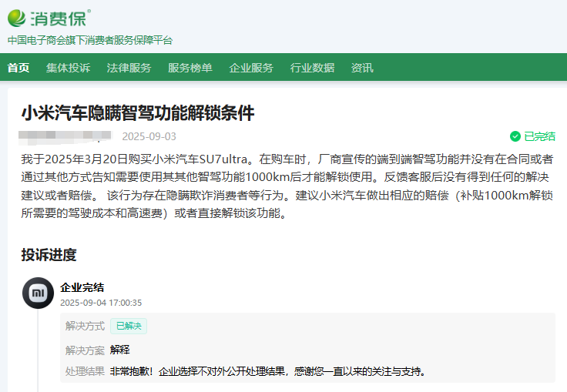Click the 企业完结 progress entry title
Image resolution: width=567 pixels, height=392 pixels.
tap(82, 287)
